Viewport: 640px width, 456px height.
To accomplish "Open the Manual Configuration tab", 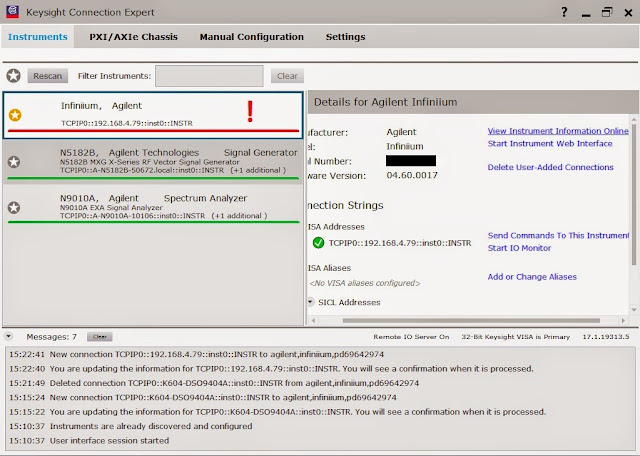I will (251, 37).
